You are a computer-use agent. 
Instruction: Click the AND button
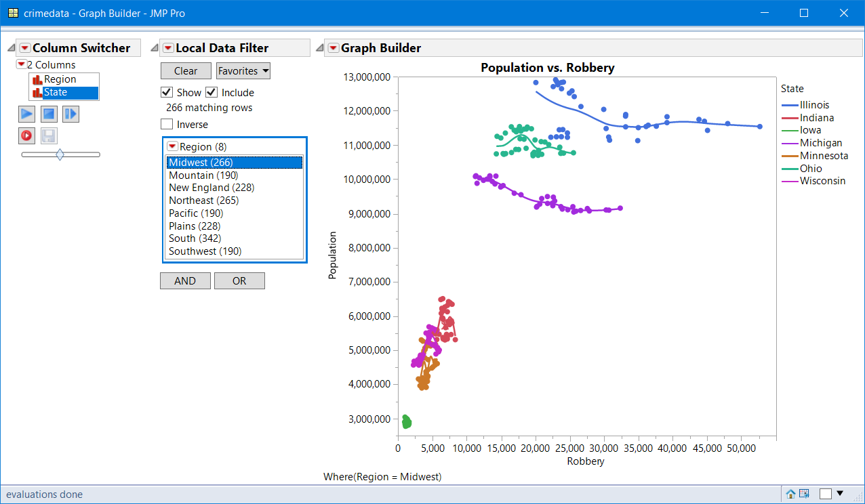coord(185,280)
